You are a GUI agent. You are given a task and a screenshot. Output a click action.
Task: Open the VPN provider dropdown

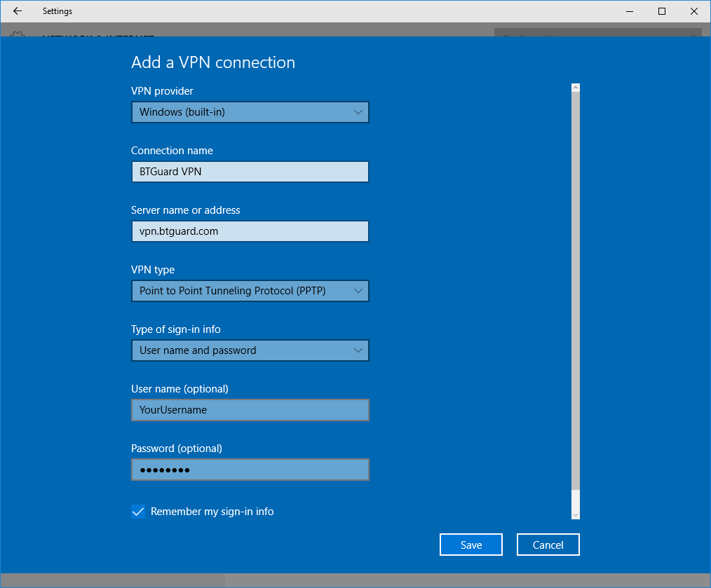click(x=250, y=112)
